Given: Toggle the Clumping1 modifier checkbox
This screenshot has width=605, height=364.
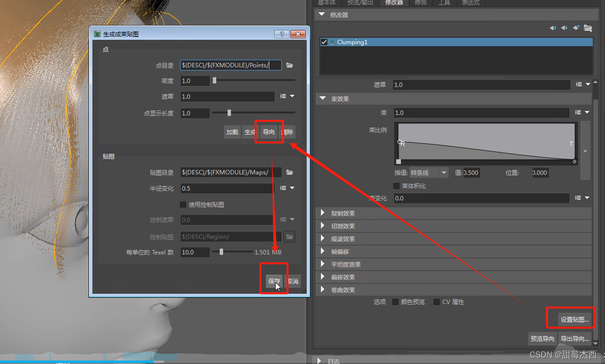Looking at the screenshot, I should [x=324, y=42].
